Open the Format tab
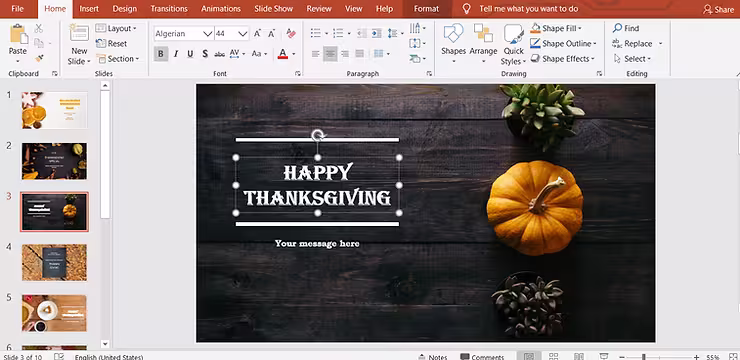Image resolution: width=740 pixels, height=360 pixels. 426,8
